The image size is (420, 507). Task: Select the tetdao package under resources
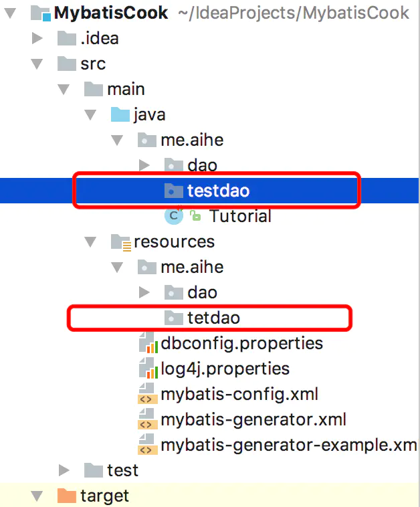(x=213, y=318)
